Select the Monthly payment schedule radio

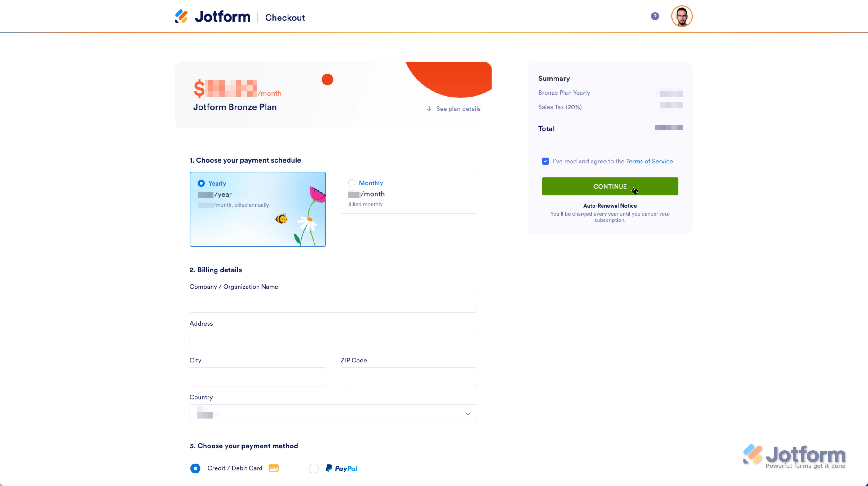[352, 183]
